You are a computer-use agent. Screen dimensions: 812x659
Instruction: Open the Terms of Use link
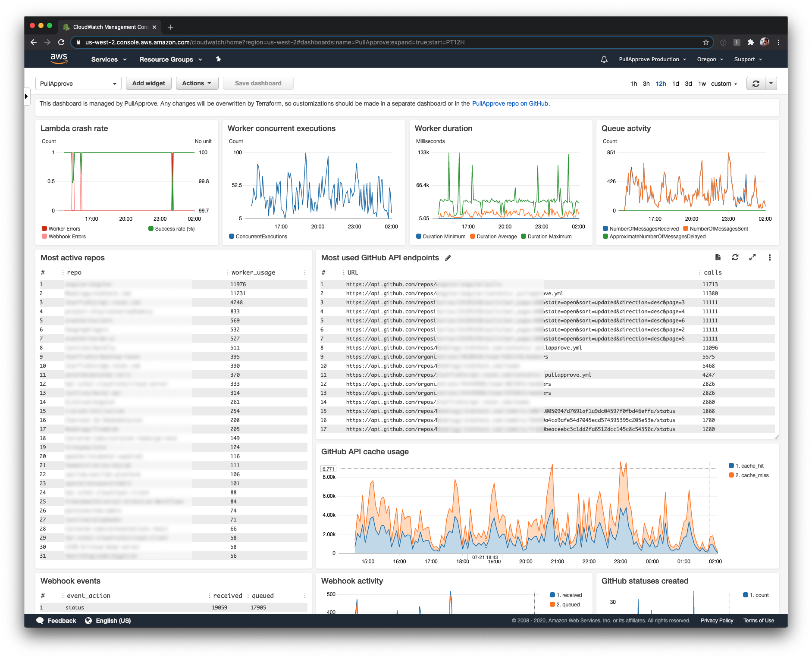759,621
